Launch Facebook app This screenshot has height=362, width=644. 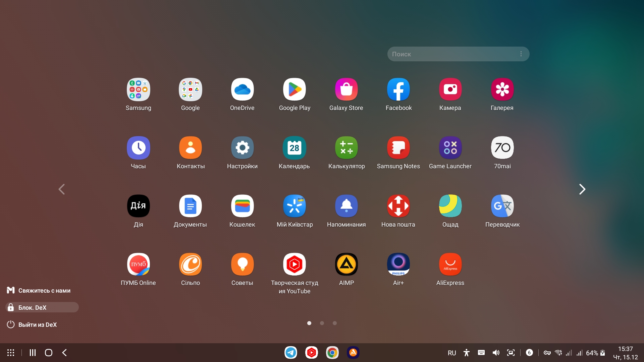[x=398, y=89]
